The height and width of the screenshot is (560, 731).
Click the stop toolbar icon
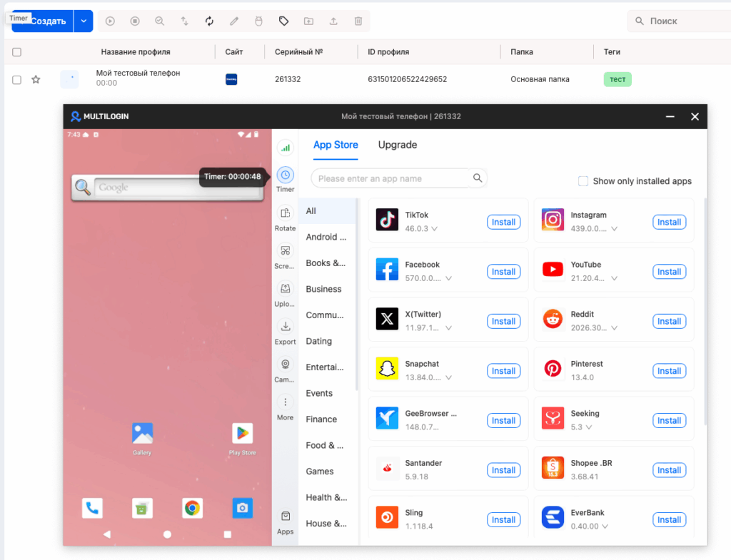coord(135,21)
